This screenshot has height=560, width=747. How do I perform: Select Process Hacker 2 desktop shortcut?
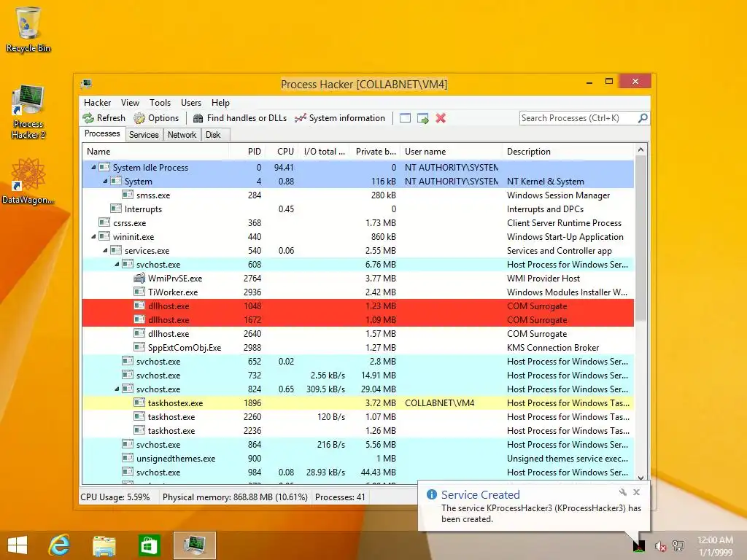28,112
